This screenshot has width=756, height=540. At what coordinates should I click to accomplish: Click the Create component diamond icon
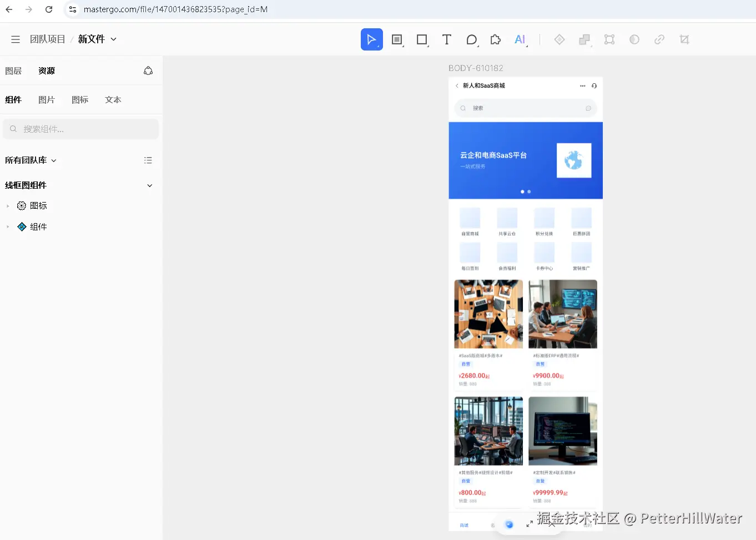[x=560, y=39]
